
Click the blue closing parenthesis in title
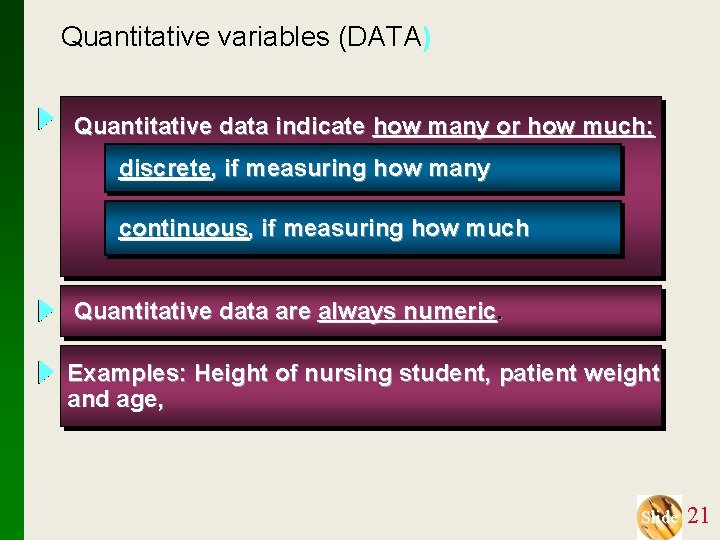428,38
